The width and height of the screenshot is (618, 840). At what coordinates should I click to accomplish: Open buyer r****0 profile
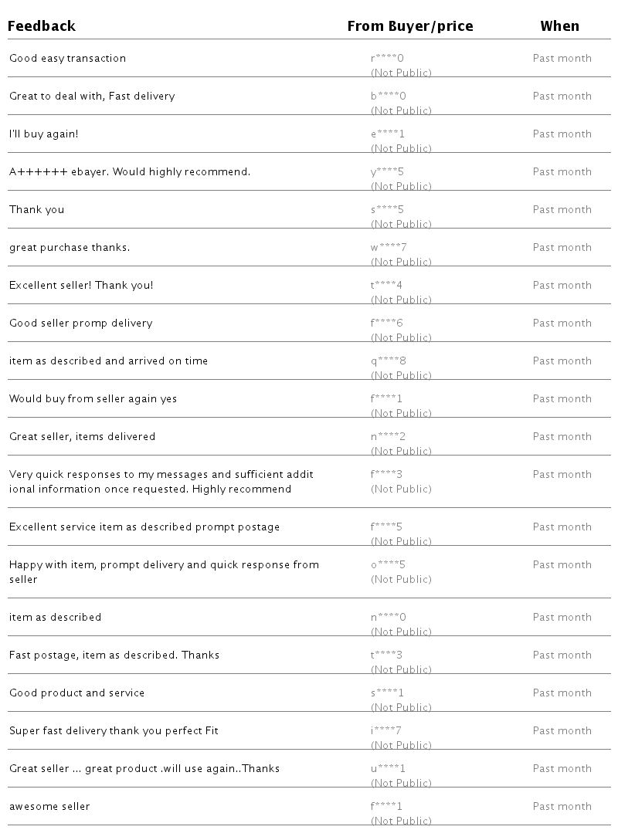click(x=387, y=59)
